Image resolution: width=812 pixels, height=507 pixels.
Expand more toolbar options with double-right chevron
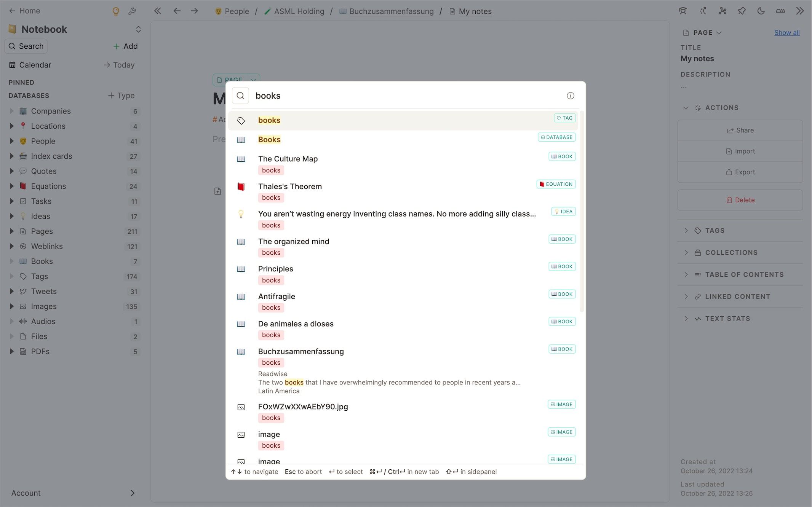[800, 11]
